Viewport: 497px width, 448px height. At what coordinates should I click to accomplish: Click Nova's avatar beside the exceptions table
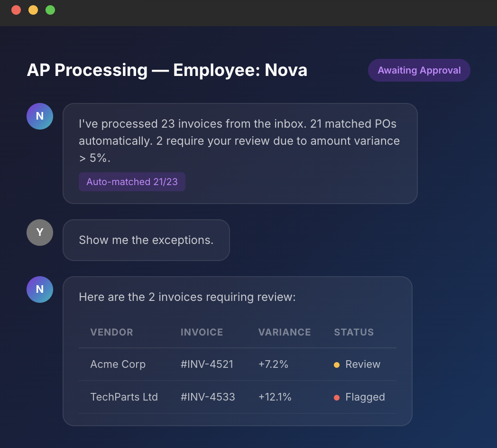[x=40, y=289]
